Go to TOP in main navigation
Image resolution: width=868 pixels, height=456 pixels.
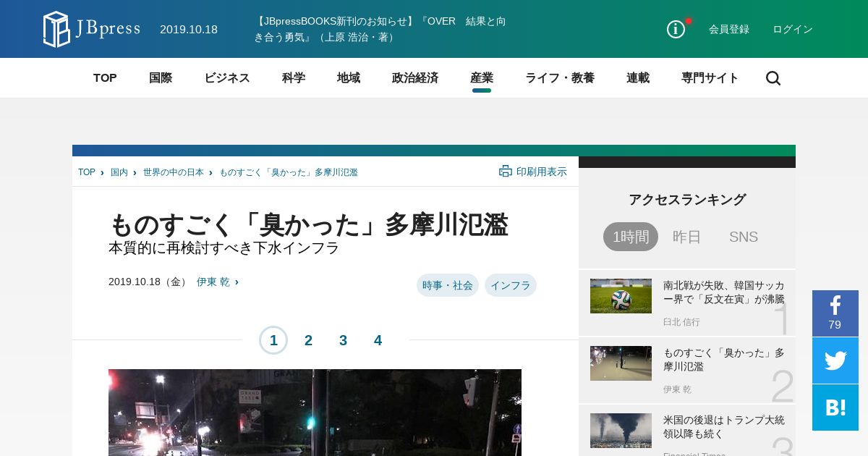pyautogui.click(x=105, y=78)
